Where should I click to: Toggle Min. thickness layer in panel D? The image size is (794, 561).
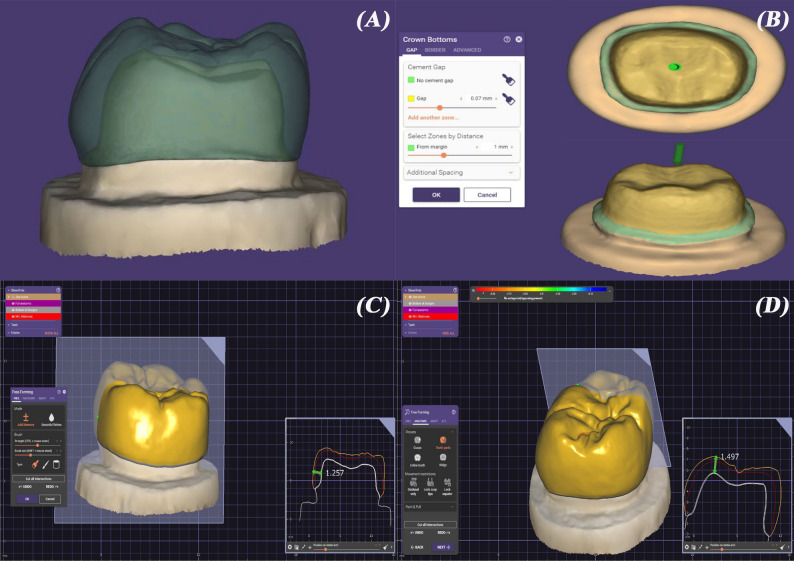pos(430,316)
